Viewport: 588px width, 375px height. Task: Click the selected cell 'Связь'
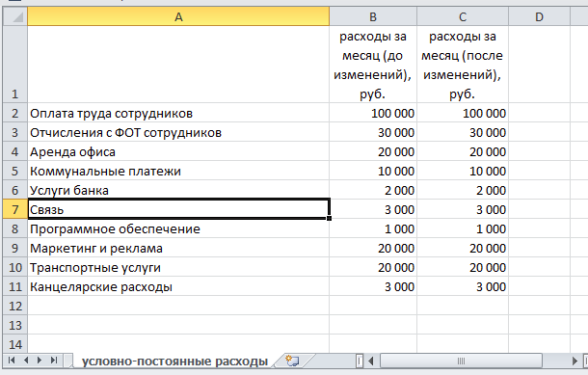tap(178, 209)
